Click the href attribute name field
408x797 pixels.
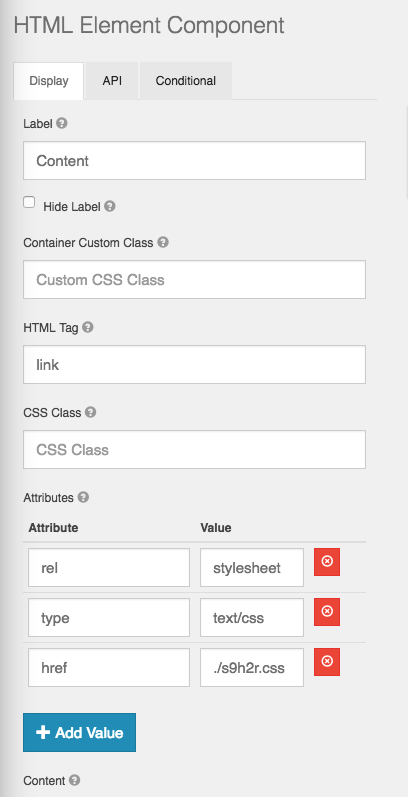[x=109, y=667]
